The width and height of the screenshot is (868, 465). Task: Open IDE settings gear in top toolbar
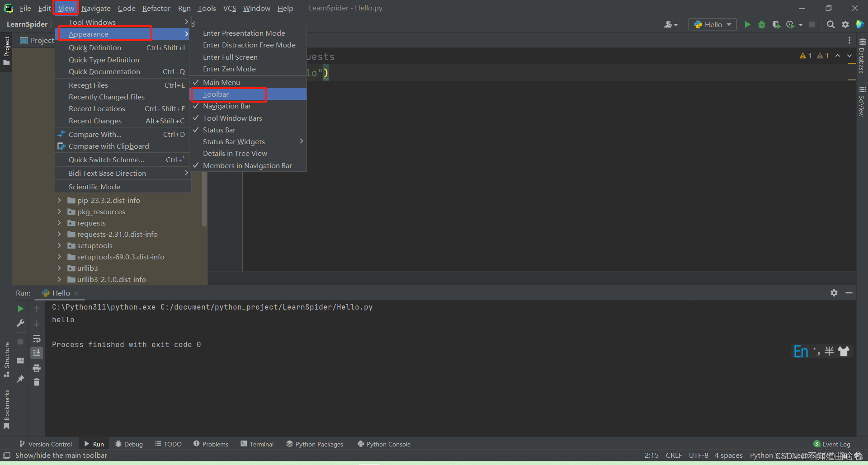[x=845, y=24]
